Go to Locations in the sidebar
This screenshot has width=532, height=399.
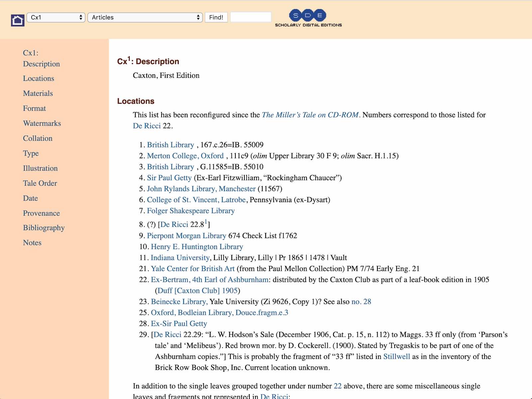[x=39, y=78]
